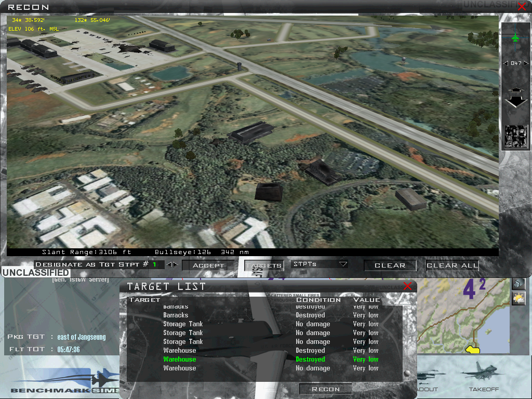The height and width of the screenshot is (399, 532).
Task: Click the Benchmark Sims logo
Action: pyautogui.click(x=64, y=381)
